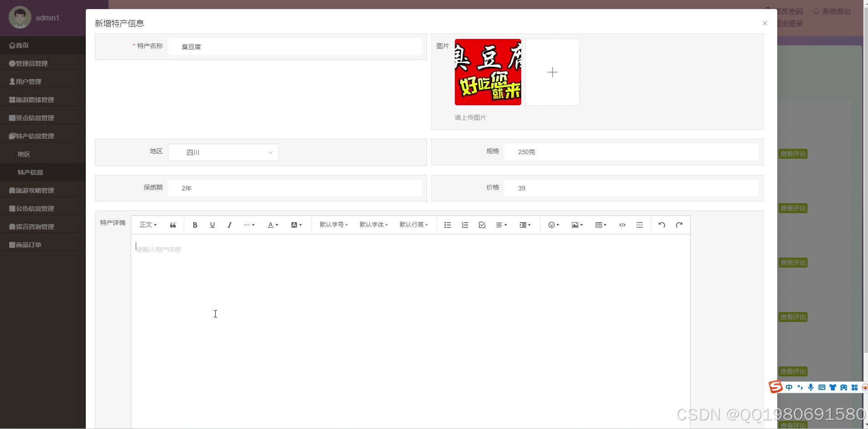Click the Sogou voice input microphone
Screen dimensions: 868x429
[811, 387]
